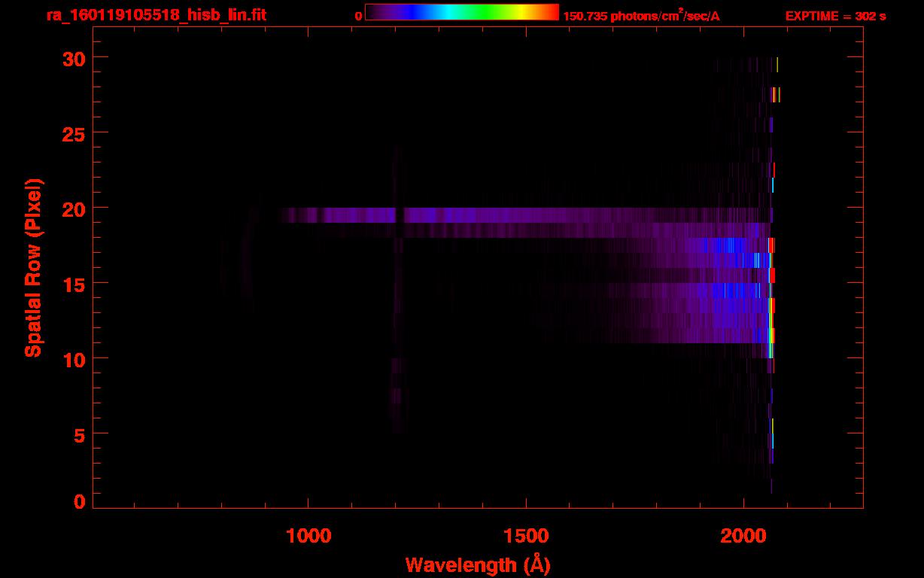
Task: Click the x-axis tick label 1000
Action: 309,534
